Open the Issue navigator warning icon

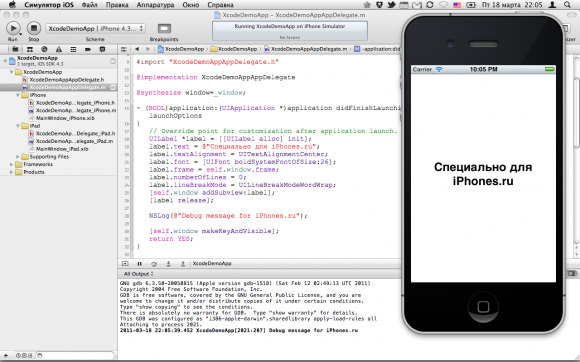click(x=59, y=49)
